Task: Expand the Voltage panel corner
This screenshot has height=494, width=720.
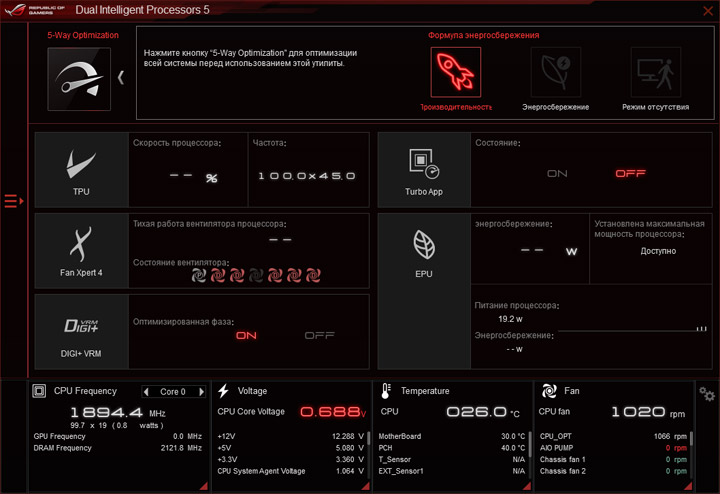Action: tap(366, 486)
